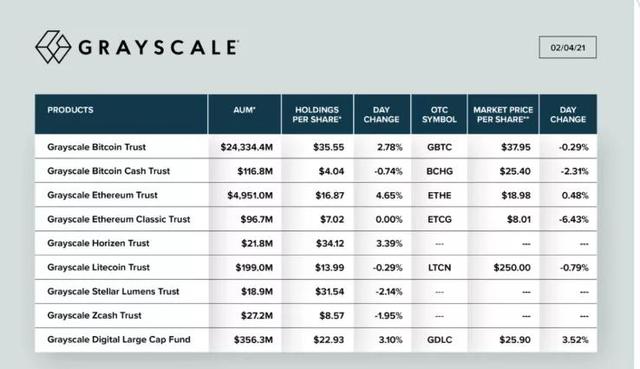Select the Holdings Per Share header
640x369 pixels.
tap(317, 114)
